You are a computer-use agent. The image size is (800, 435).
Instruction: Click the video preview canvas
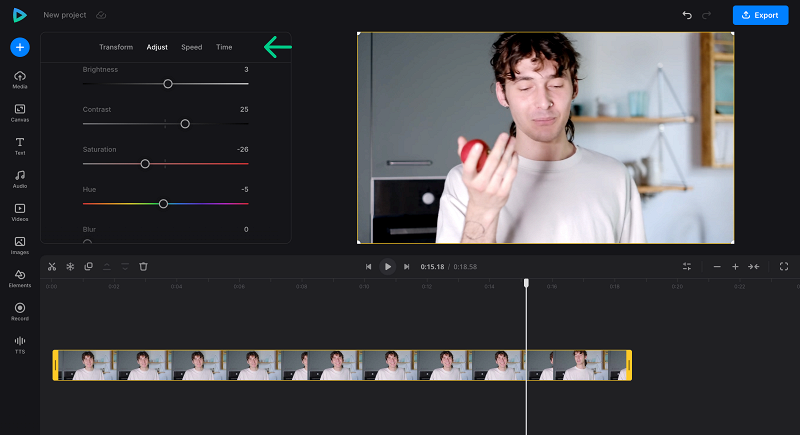[545, 138]
